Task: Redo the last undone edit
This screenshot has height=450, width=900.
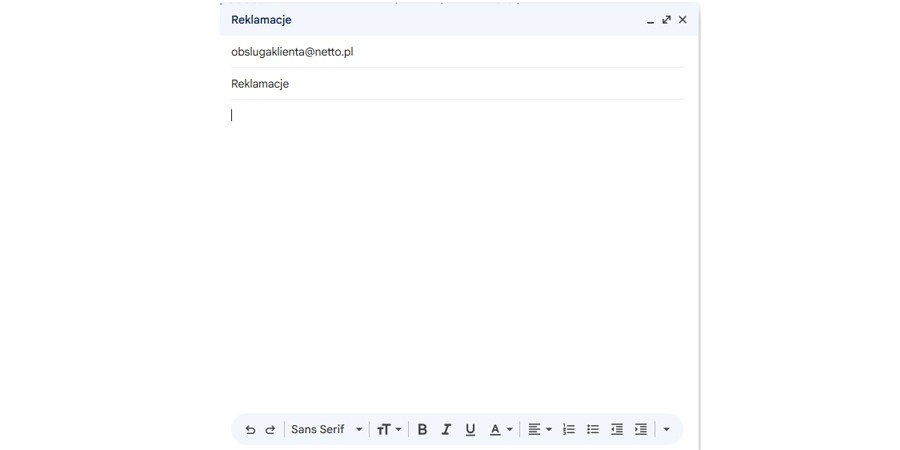Action: (x=270, y=429)
